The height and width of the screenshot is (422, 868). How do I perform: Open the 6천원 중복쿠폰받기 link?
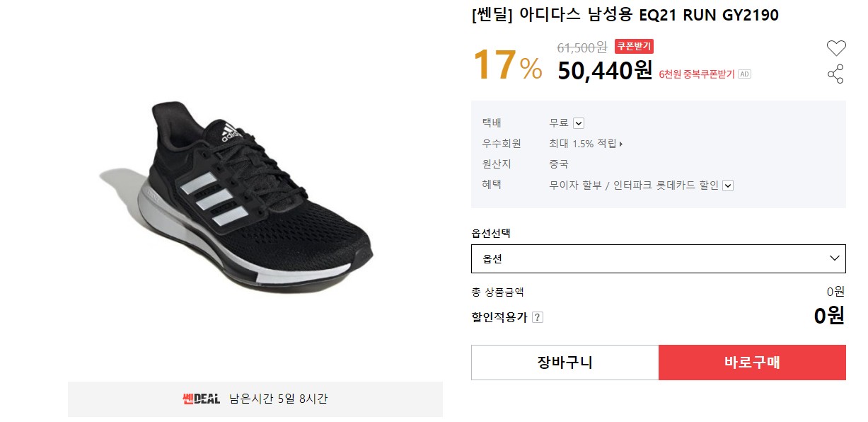tap(696, 74)
